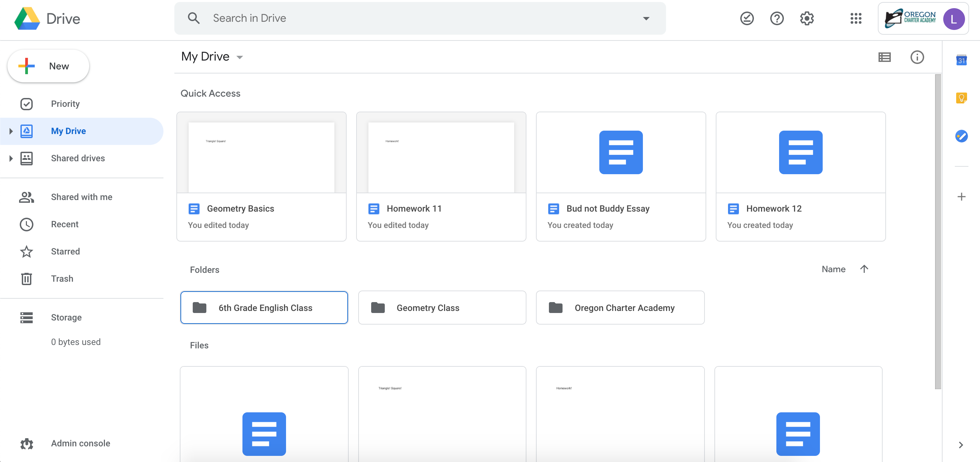Open Help with the question mark icon
This screenshot has height=462, width=980.
pos(777,18)
